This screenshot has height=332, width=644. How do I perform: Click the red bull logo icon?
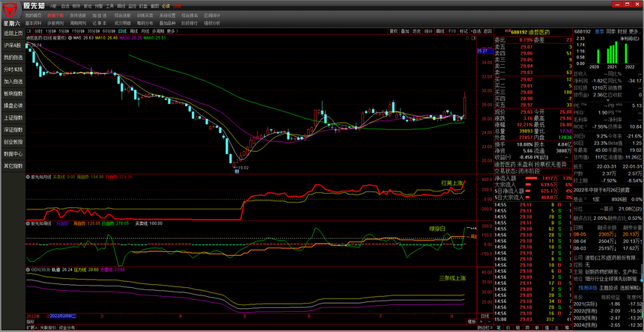(11, 10)
